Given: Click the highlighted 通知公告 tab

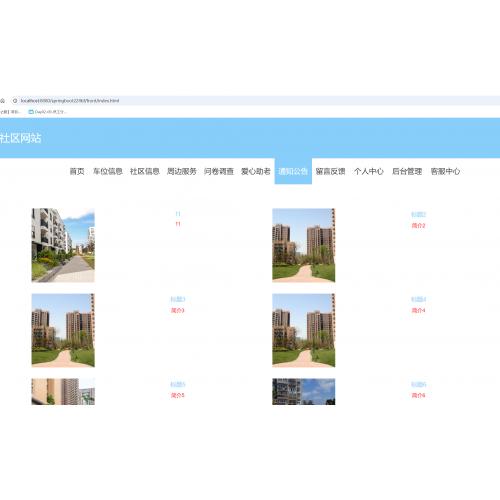Looking at the screenshot, I should pos(293,171).
